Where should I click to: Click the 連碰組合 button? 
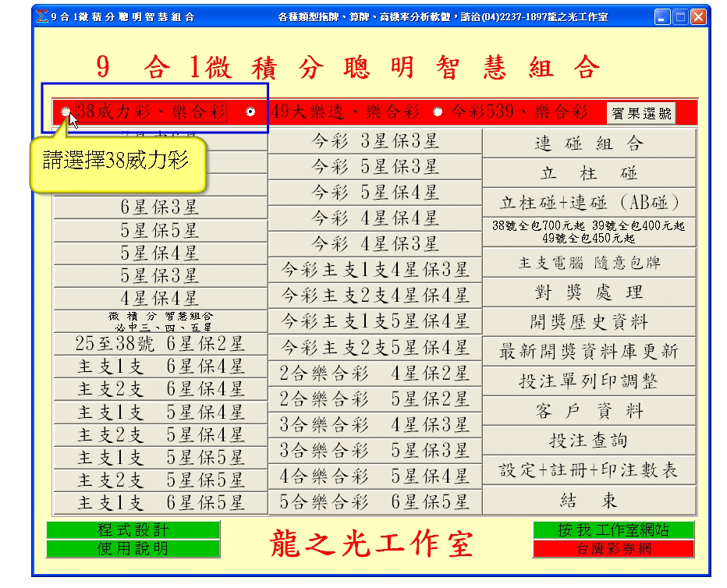(x=589, y=143)
